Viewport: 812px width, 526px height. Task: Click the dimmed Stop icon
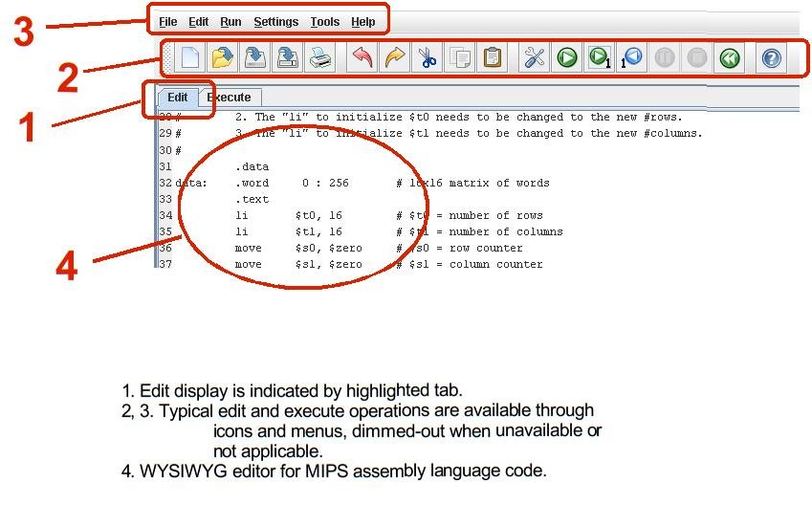click(697, 57)
